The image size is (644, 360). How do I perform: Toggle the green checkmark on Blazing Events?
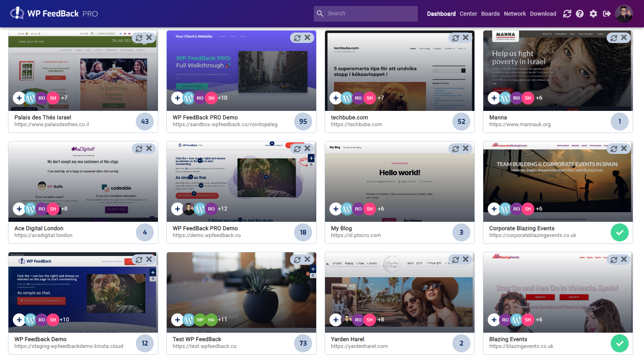coord(619,343)
